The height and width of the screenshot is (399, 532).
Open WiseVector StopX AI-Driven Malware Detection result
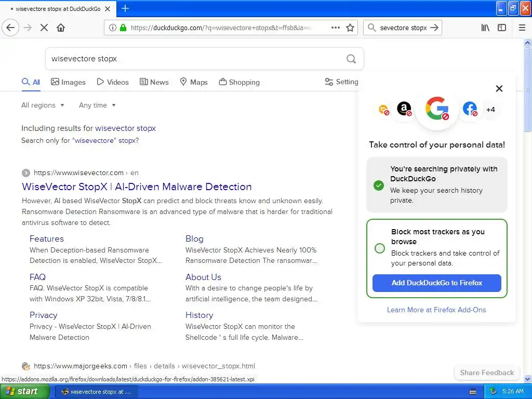coord(137,187)
